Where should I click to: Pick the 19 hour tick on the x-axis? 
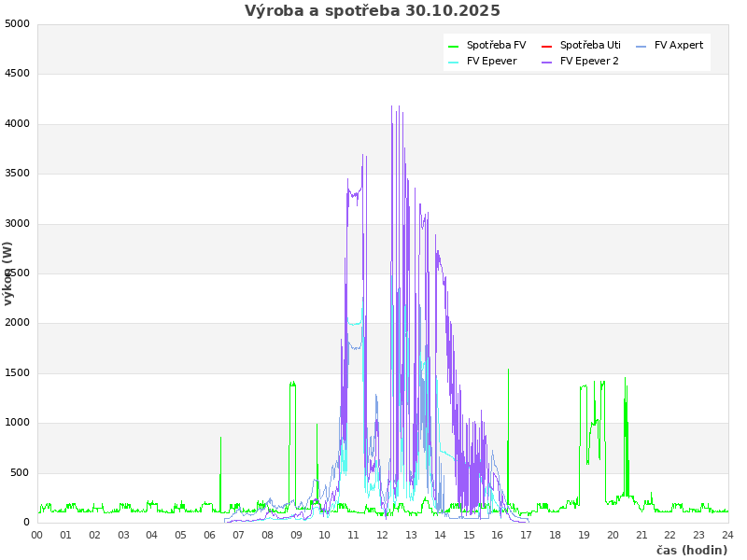click(x=584, y=535)
